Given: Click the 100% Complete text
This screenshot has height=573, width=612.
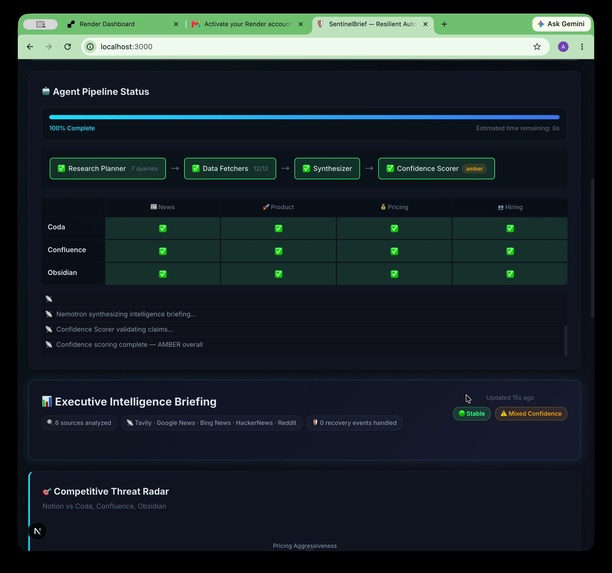Looking at the screenshot, I should 72,128.
